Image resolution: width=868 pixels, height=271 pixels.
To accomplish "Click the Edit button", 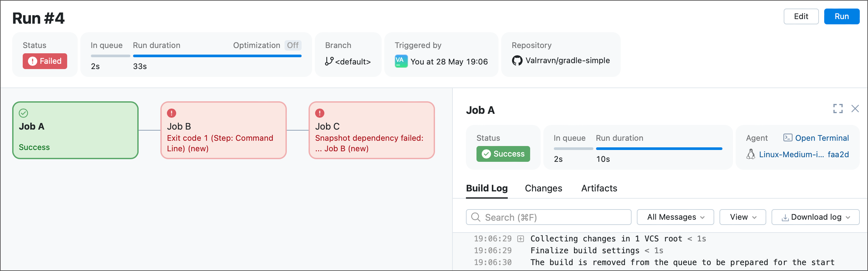I will point(800,16).
